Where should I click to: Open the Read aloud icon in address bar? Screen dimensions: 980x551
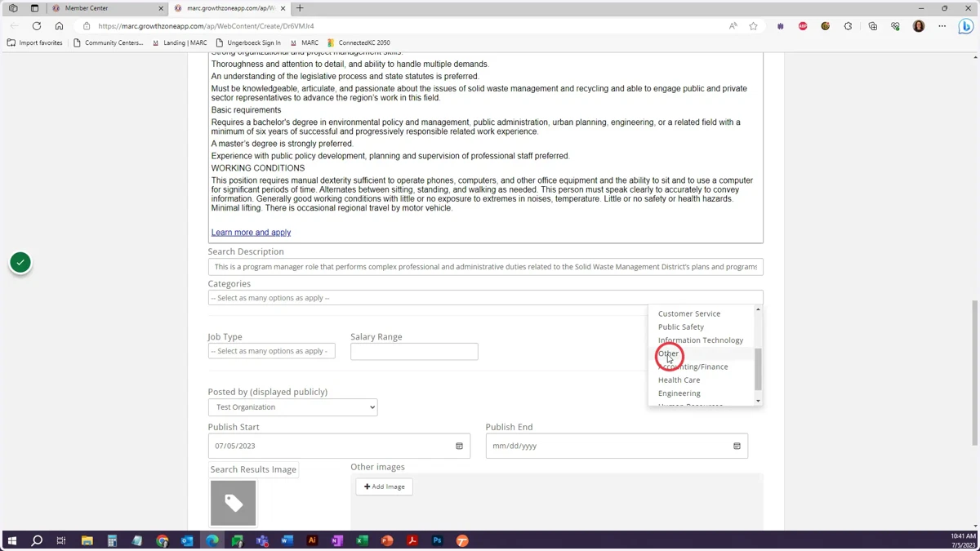tap(733, 26)
